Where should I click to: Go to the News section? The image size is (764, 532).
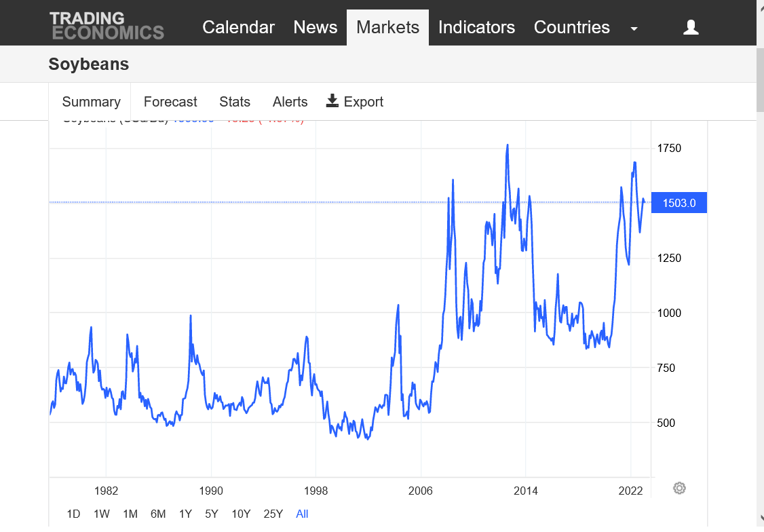(316, 27)
